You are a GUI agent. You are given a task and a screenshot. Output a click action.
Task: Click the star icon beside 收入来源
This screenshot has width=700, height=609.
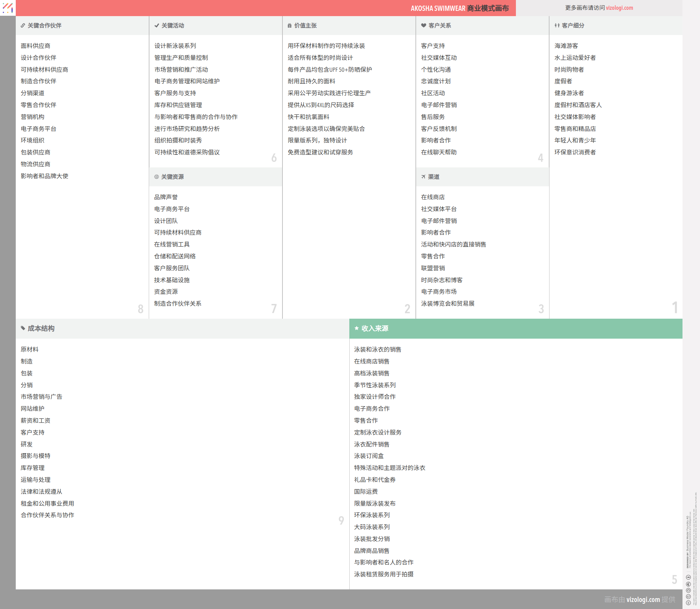356,328
